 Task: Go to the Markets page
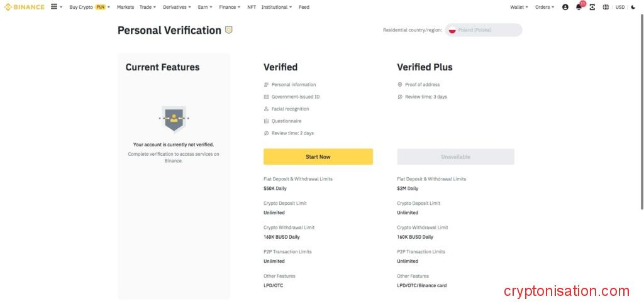point(125,7)
